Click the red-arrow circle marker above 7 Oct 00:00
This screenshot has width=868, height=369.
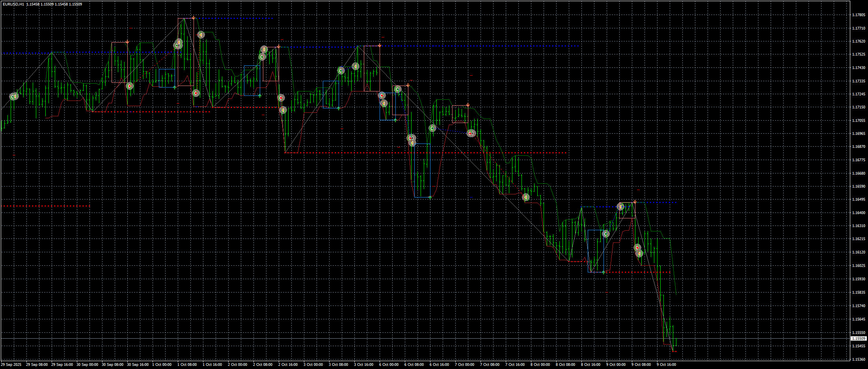[471, 133]
